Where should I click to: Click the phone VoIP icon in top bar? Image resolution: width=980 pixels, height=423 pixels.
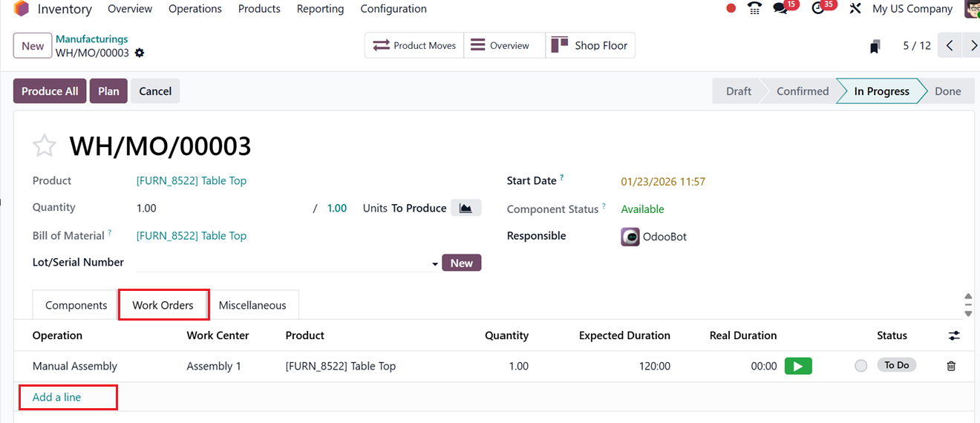click(755, 9)
